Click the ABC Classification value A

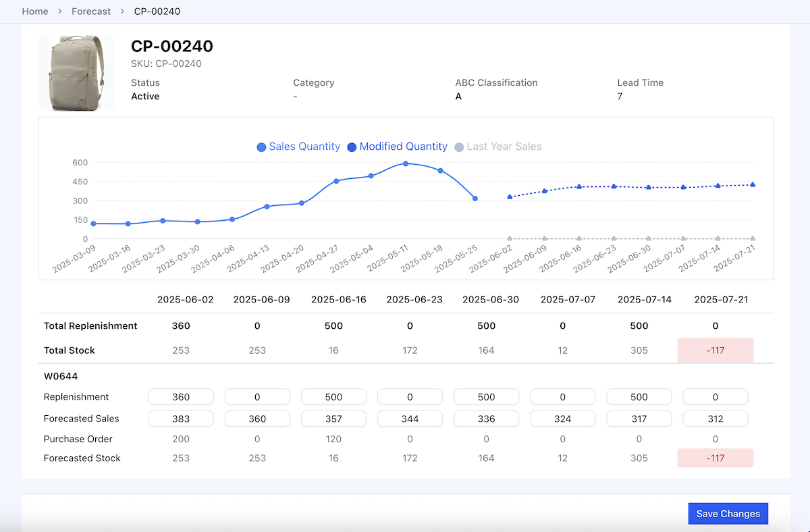pyautogui.click(x=458, y=96)
